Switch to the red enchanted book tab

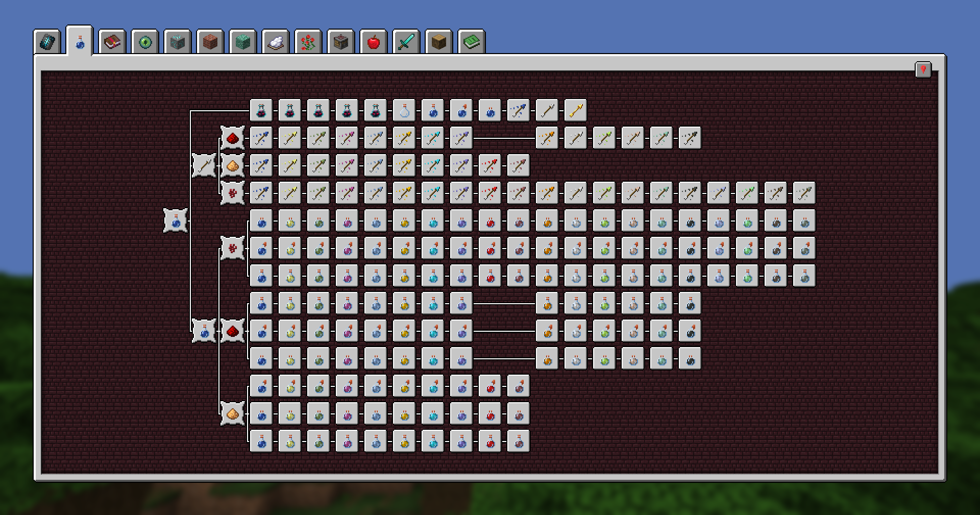pos(112,42)
